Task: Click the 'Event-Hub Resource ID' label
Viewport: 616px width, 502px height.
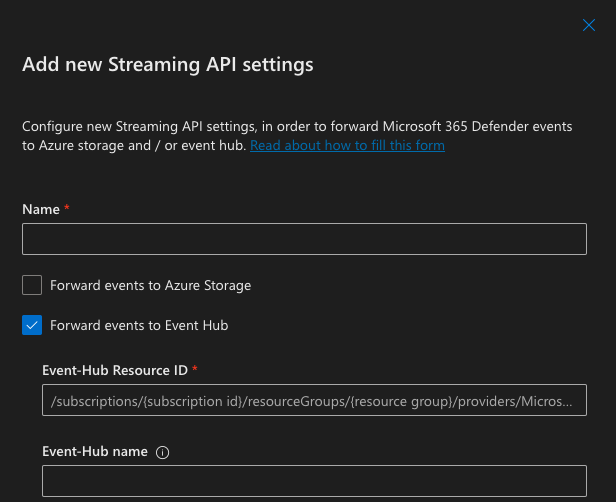Action: click(114, 369)
